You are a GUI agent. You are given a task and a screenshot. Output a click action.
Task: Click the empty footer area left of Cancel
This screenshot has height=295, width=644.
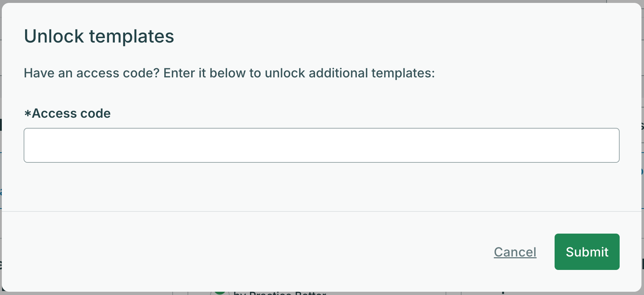tap(247, 252)
